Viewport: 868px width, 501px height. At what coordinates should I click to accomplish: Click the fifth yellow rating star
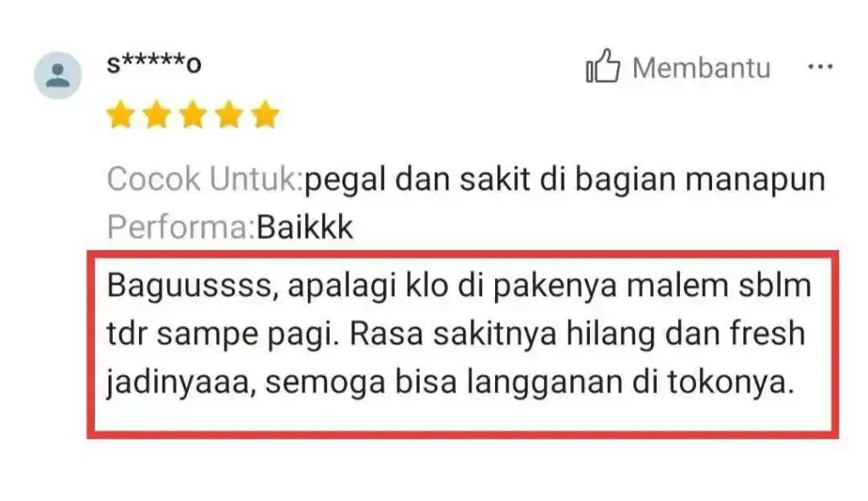[265, 114]
